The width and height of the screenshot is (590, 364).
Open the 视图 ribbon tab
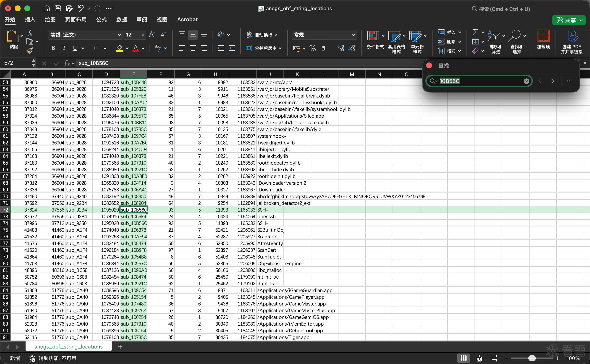pos(162,19)
